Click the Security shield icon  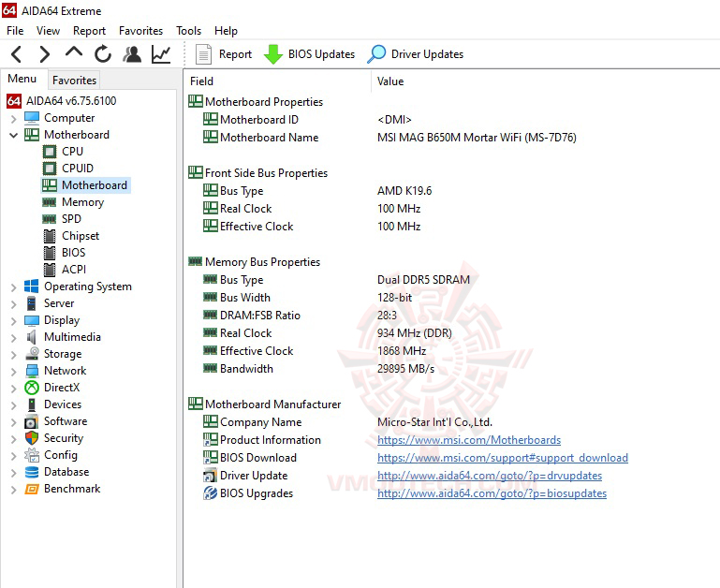(32, 438)
